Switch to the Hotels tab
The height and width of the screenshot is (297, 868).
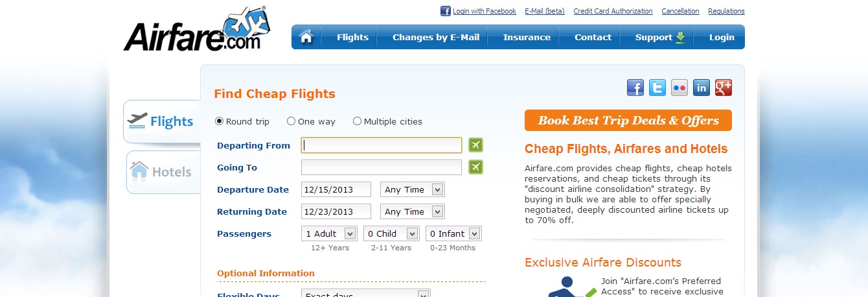[163, 172]
